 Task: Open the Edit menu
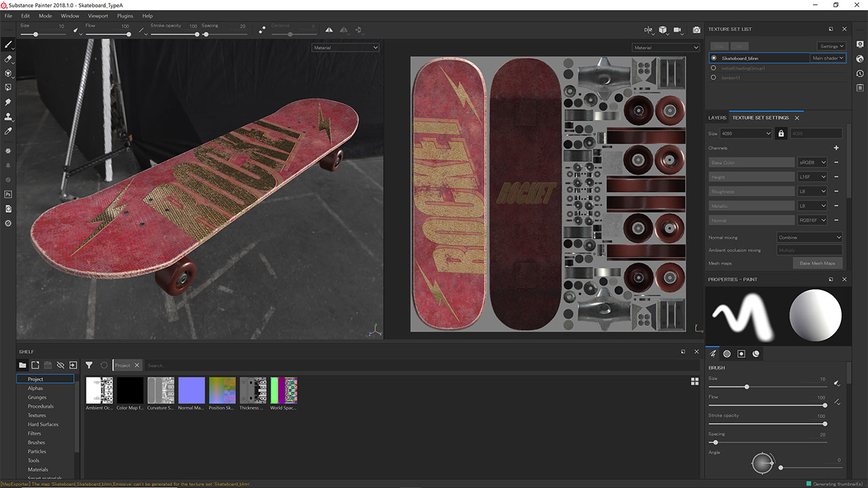(x=25, y=16)
